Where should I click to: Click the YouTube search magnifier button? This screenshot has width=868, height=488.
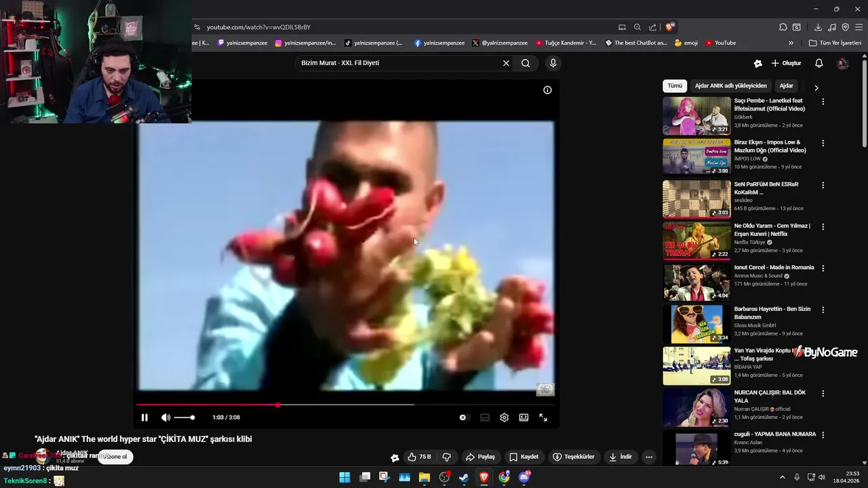tap(526, 63)
